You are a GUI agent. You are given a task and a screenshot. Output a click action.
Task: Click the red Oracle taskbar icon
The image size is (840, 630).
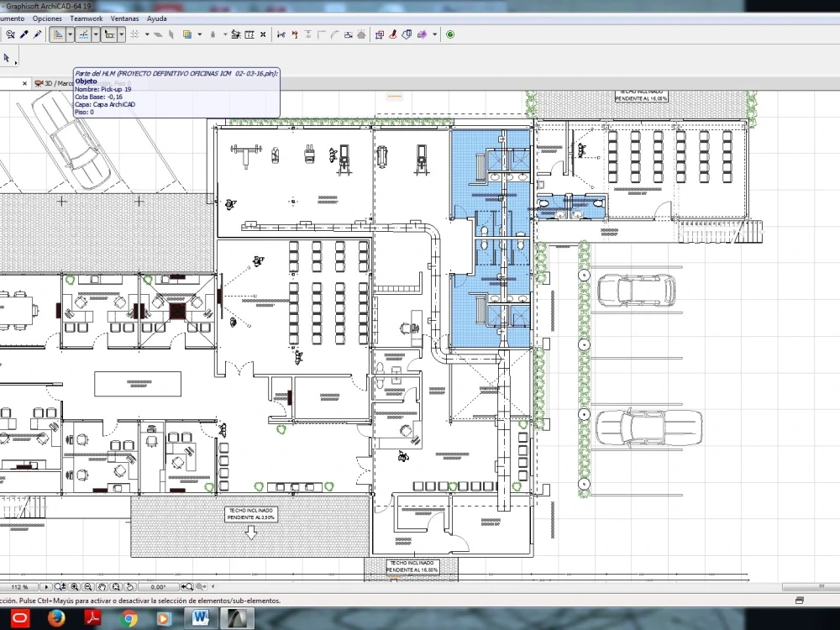20,619
